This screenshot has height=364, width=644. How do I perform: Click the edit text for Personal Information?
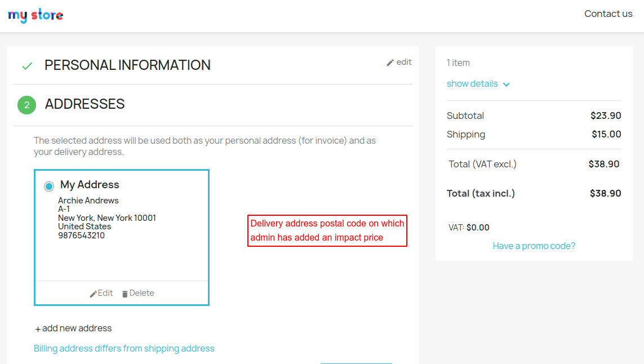point(404,62)
